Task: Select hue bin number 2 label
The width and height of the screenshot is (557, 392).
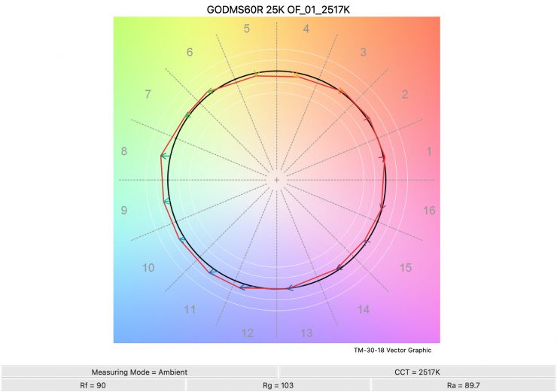Action: (x=405, y=95)
